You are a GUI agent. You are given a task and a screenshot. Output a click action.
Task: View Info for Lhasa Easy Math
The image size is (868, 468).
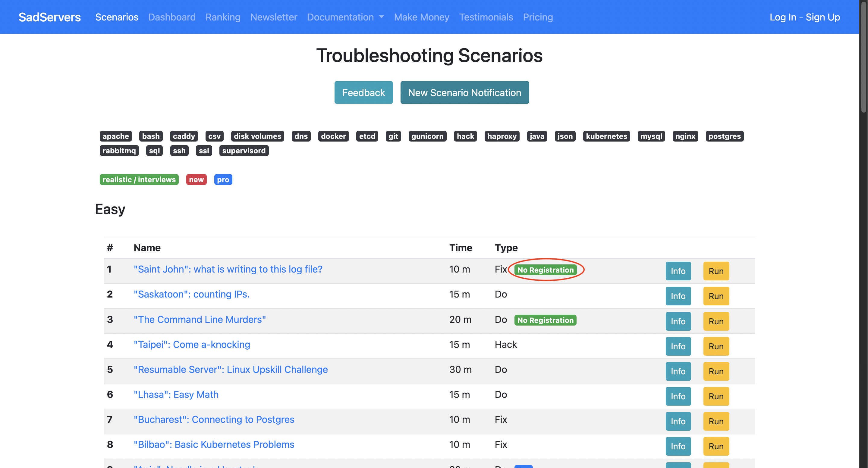pos(678,396)
